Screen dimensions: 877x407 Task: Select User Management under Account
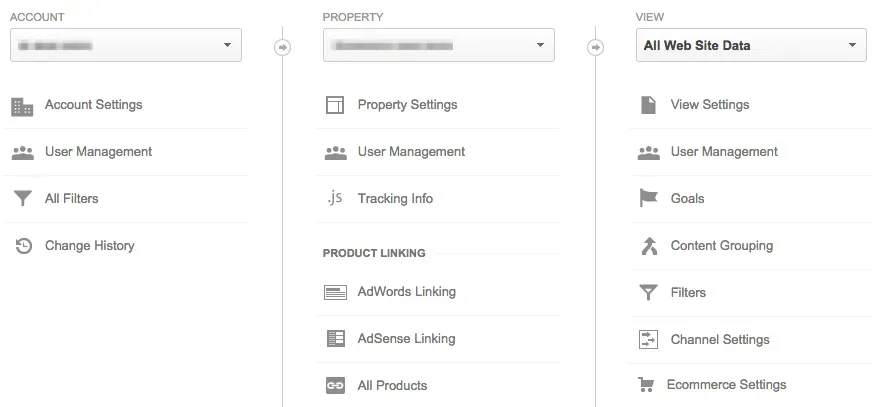pos(98,152)
